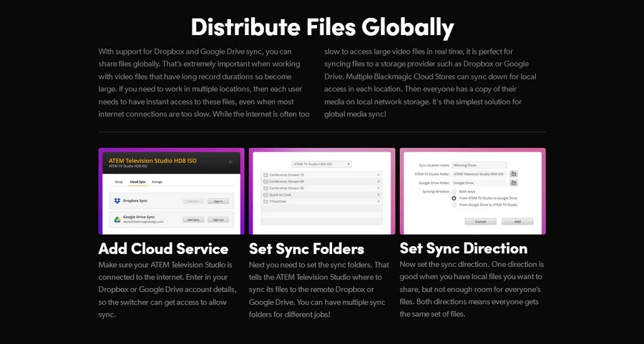Screen dimensions: 644x344
Task: Open the ATEM TV Studio folder browser
Action: (514, 174)
